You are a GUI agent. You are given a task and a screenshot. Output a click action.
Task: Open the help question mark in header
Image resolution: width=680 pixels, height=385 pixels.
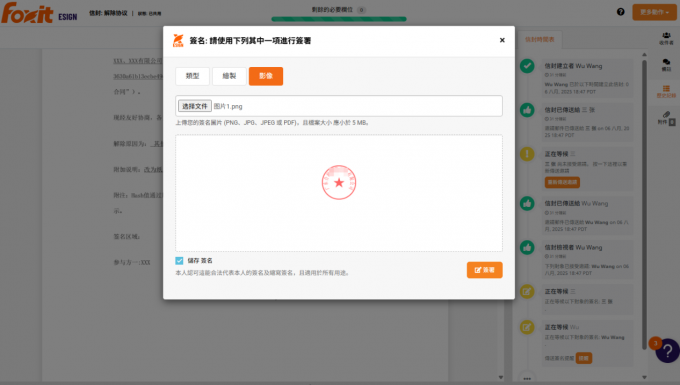click(x=621, y=12)
